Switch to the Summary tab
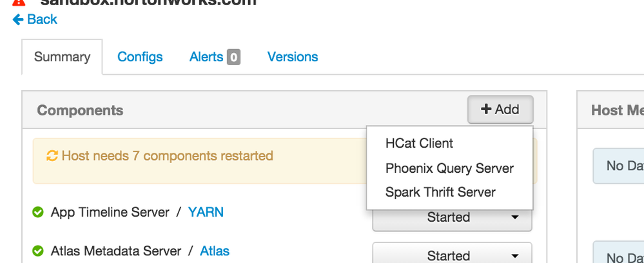 [x=62, y=57]
